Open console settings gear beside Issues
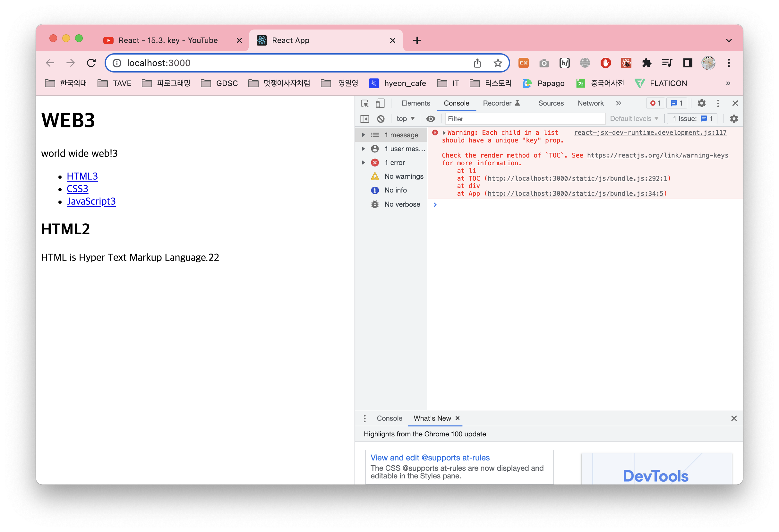The image size is (779, 532). pos(734,119)
